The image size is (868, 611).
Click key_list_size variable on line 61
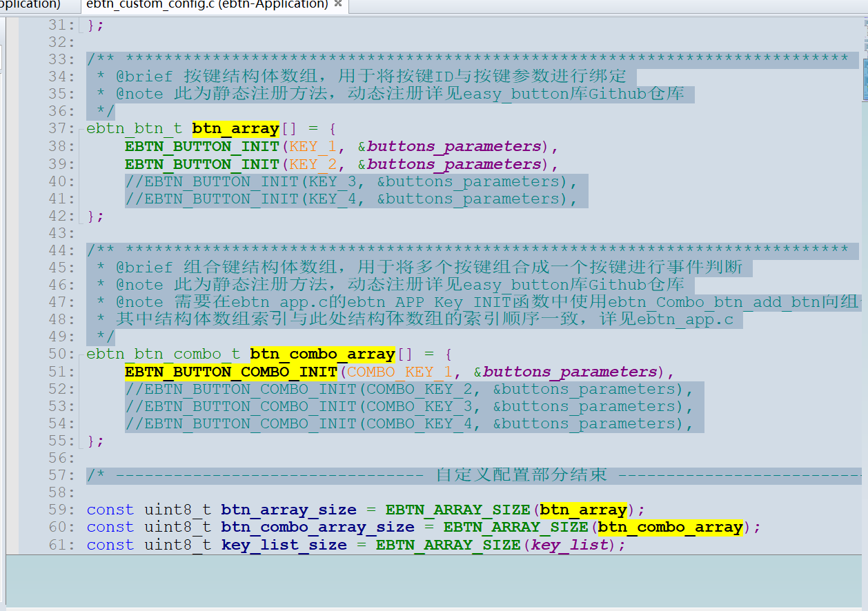284,545
